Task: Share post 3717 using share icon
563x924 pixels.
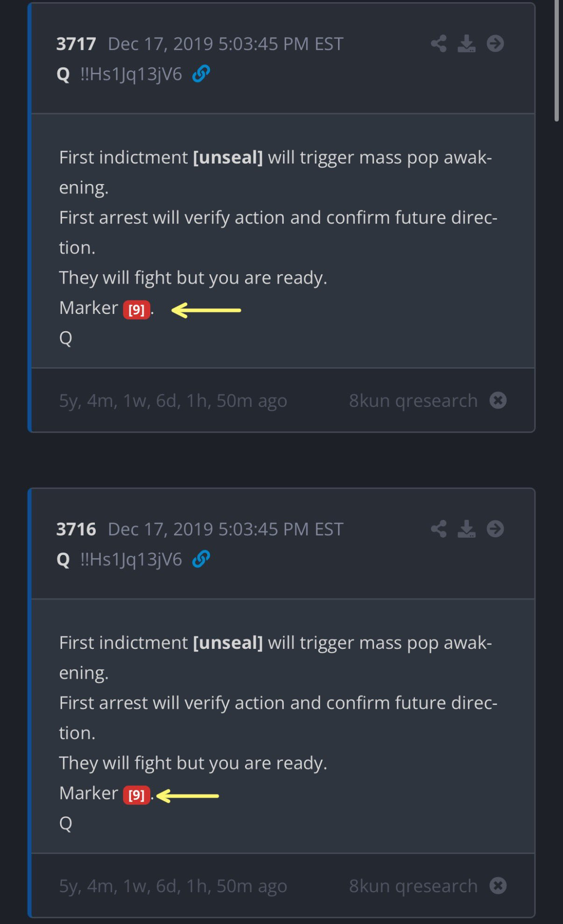Action: pos(438,44)
